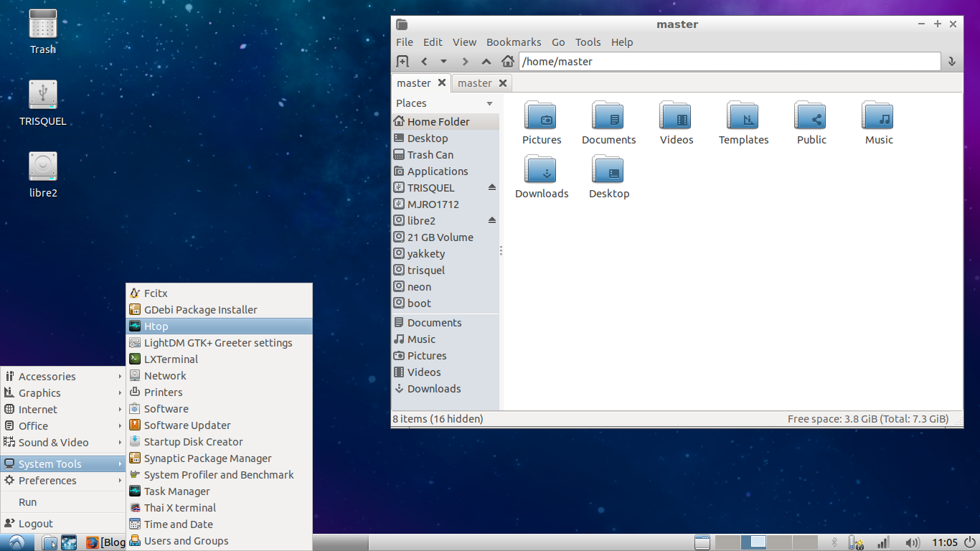Image resolution: width=980 pixels, height=551 pixels.
Task: Click the Bluetooth icon in the system tray
Action: [x=834, y=543]
